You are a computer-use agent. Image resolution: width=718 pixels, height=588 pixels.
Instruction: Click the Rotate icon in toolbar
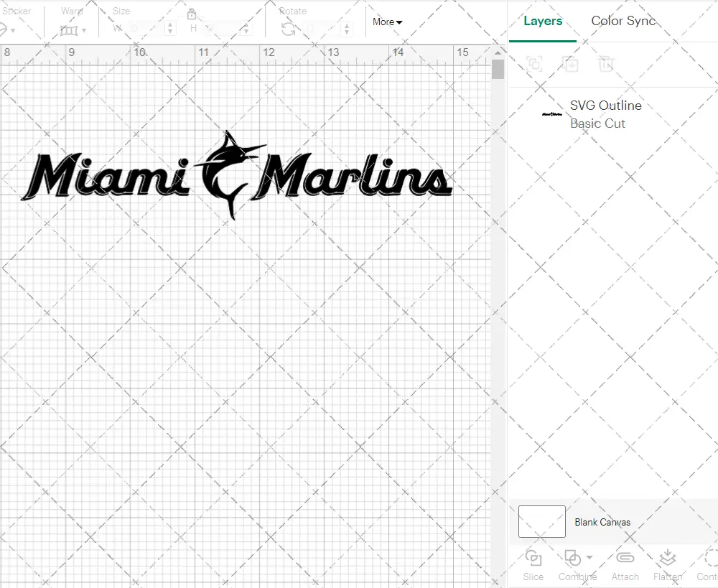(x=288, y=29)
